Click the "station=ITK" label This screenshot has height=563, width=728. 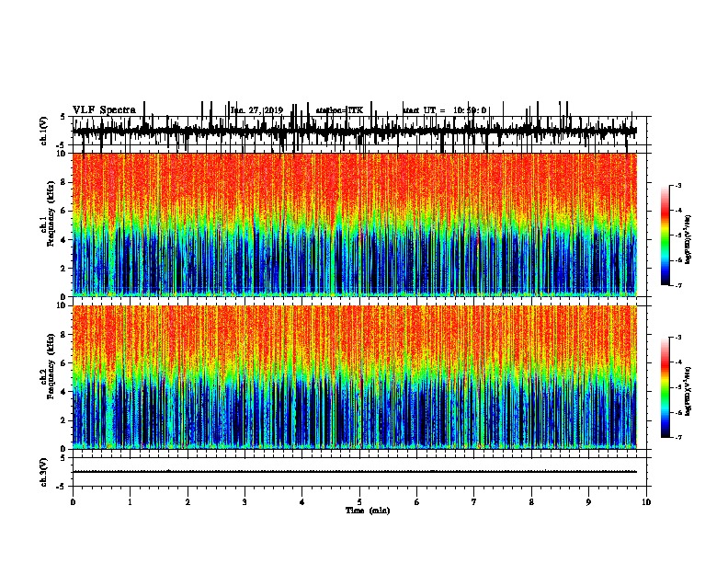(339, 110)
